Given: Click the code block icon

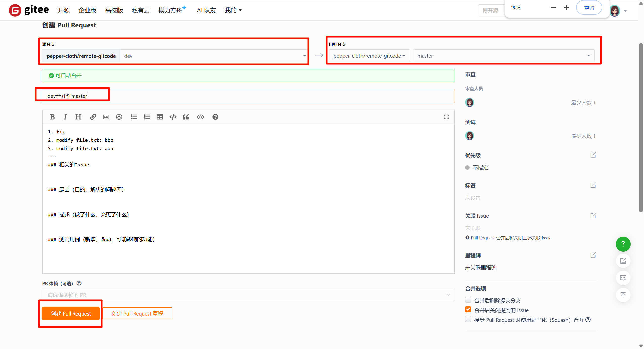Looking at the screenshot, I should [x=173, y=117].
